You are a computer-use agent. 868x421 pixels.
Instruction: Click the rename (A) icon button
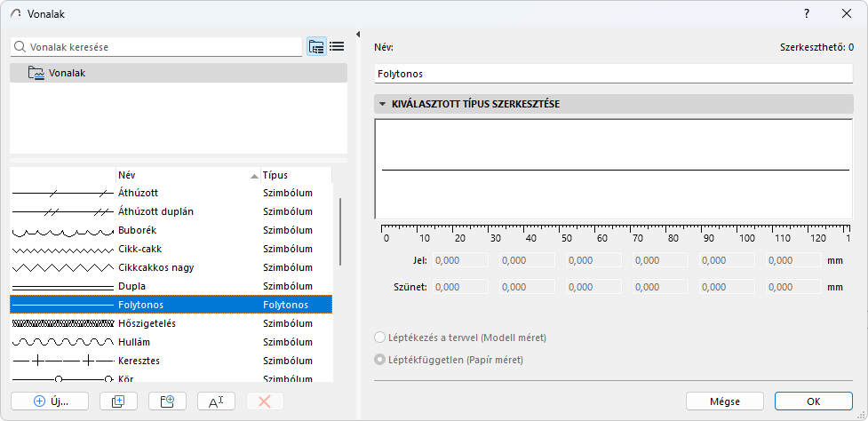pyautogui.click(x=216, y=401)
